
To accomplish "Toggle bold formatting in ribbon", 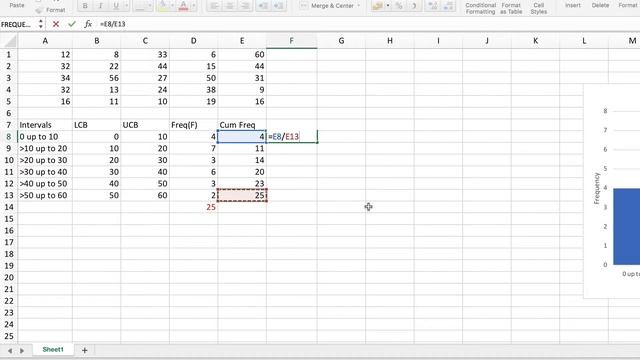I will [85, 6].
